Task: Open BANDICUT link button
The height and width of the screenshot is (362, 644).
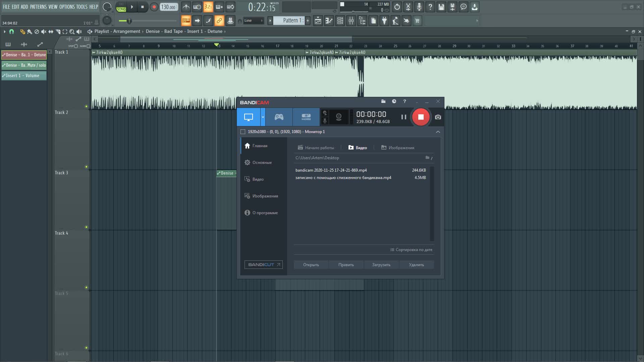Action: (264, 265)
